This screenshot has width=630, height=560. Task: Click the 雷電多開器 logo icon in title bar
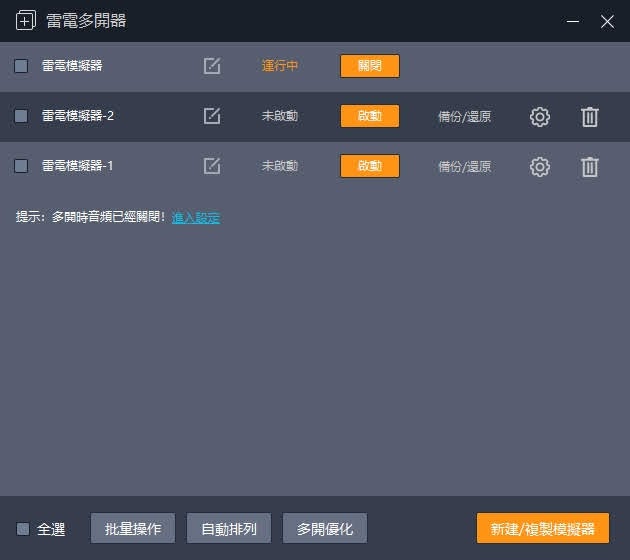pyautogui.click(x=26, y=21)
